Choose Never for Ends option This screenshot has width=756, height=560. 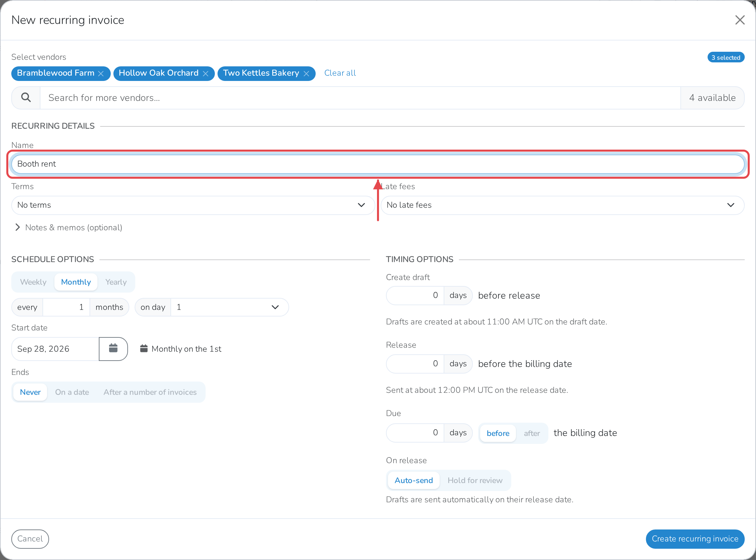coord(30,392)
